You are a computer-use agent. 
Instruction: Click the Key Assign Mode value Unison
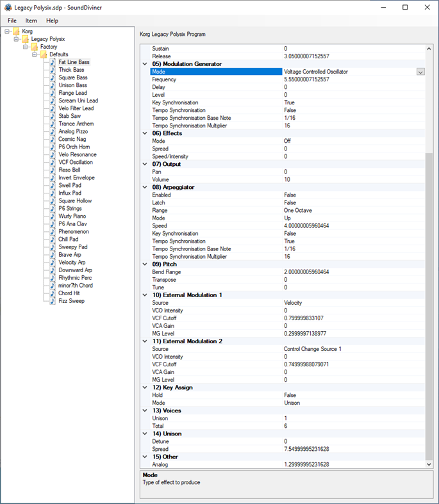point(292,403)
